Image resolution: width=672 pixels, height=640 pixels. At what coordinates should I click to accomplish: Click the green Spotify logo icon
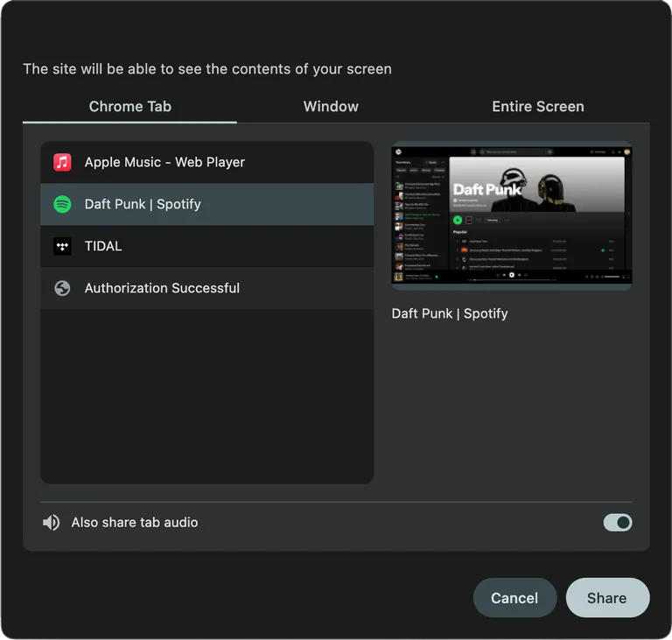[62, 204]
